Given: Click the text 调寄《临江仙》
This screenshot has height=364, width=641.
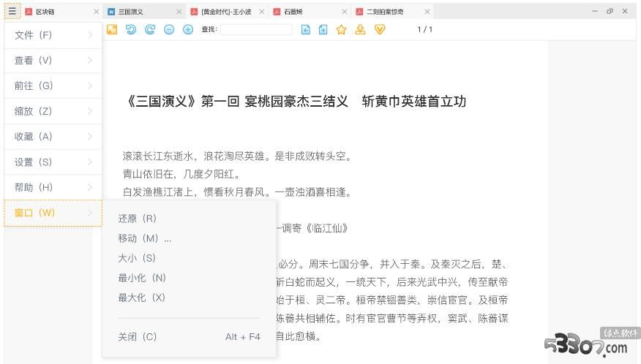Looking at the screenshot, I should pos(315,228).
